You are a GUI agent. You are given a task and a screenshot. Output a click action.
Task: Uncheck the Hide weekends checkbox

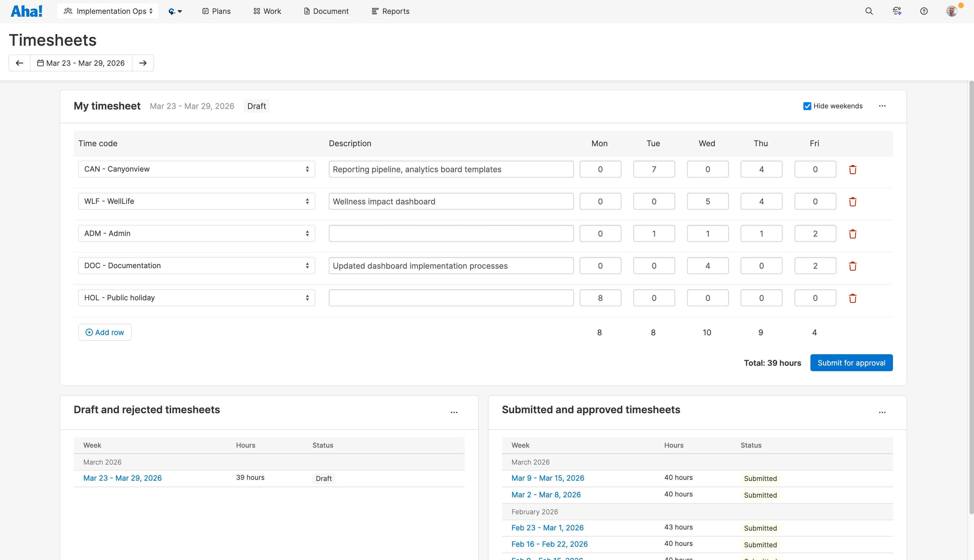pos(807,106)
